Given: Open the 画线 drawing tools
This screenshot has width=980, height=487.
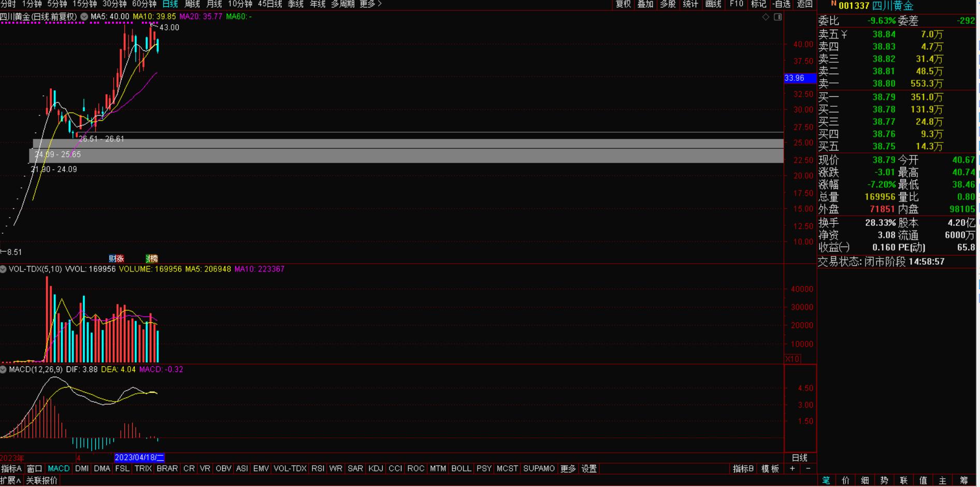Looking at the screenshot, I should [x=713, y=4].
